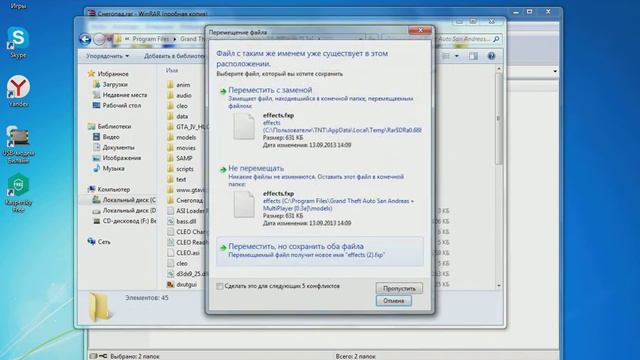The width and height of the screenshot is (640, 360).
Task: Open the audio folder
Action: click(x=179, y=95)
